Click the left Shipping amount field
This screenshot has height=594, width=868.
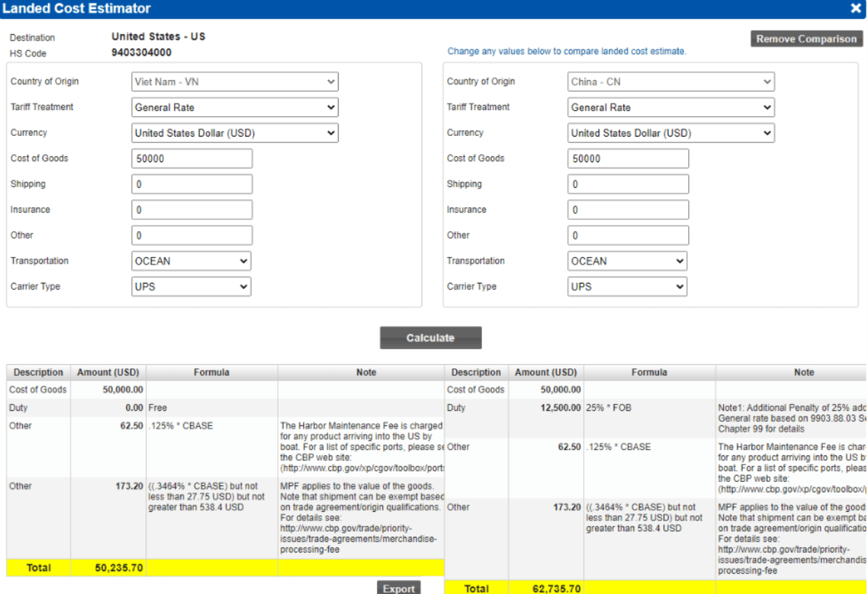click(x=192, y=184)
